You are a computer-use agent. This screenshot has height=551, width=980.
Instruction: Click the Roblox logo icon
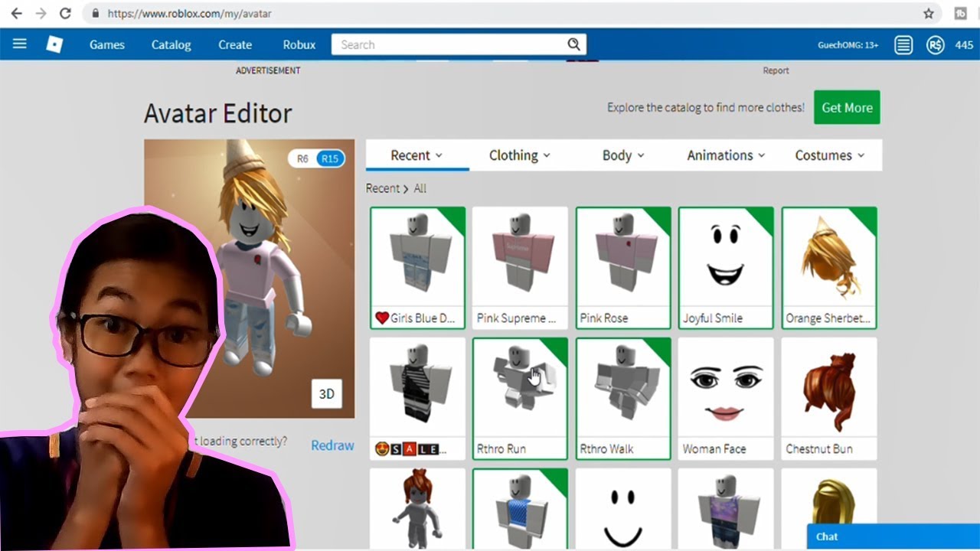click(54, 44)
